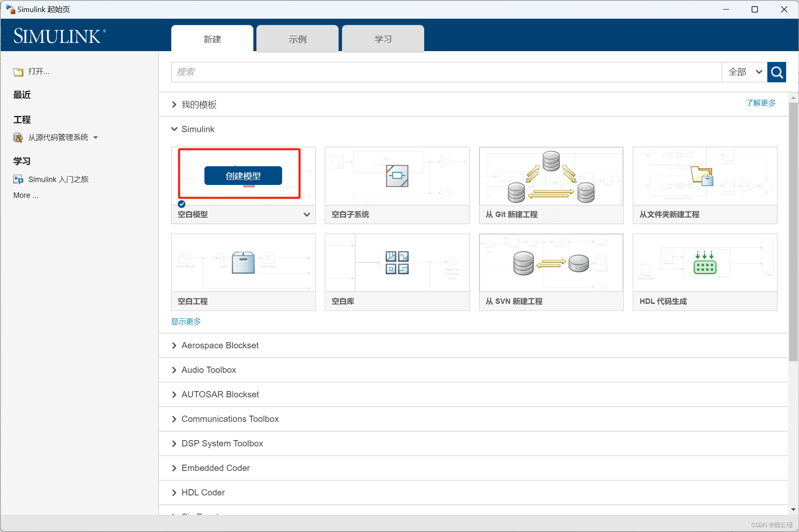This screenshot has height=532, width=799.
Task: Click the Open folder icon in sidebar
Action: (x=18, y=72)
